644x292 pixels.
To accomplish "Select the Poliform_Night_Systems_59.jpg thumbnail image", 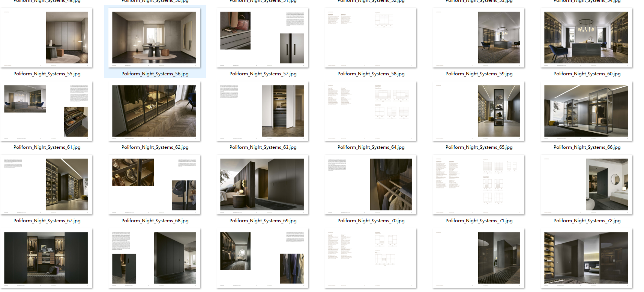I will point(478,37).
